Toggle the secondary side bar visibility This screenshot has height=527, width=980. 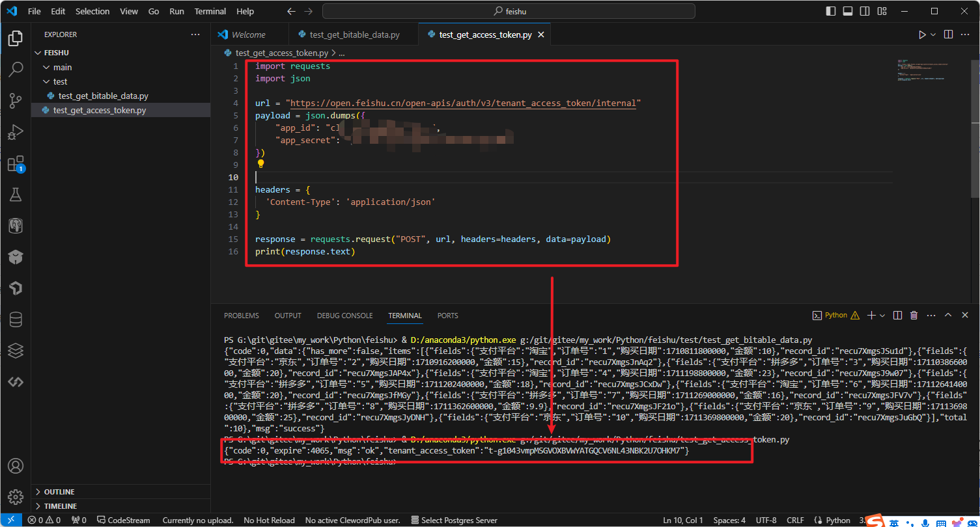coord(865,11)
